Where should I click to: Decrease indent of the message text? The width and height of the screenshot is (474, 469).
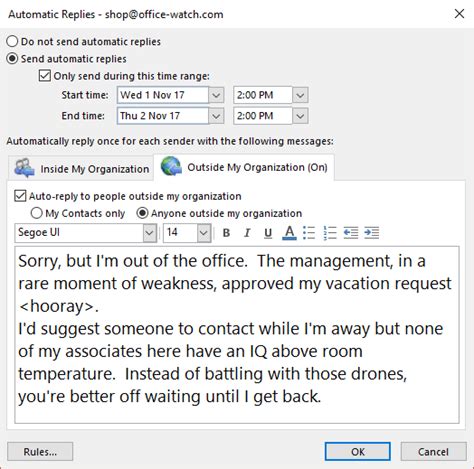tap(351, 233)
